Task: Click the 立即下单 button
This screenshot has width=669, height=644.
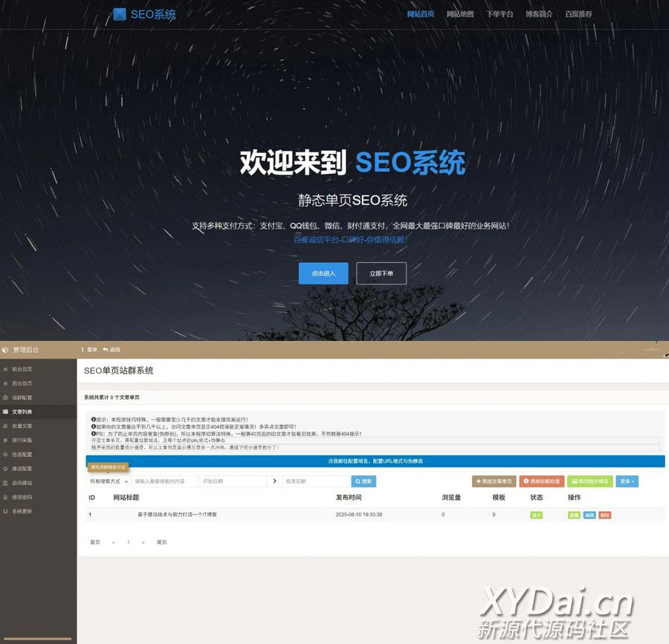Action: tap(381, 273)
